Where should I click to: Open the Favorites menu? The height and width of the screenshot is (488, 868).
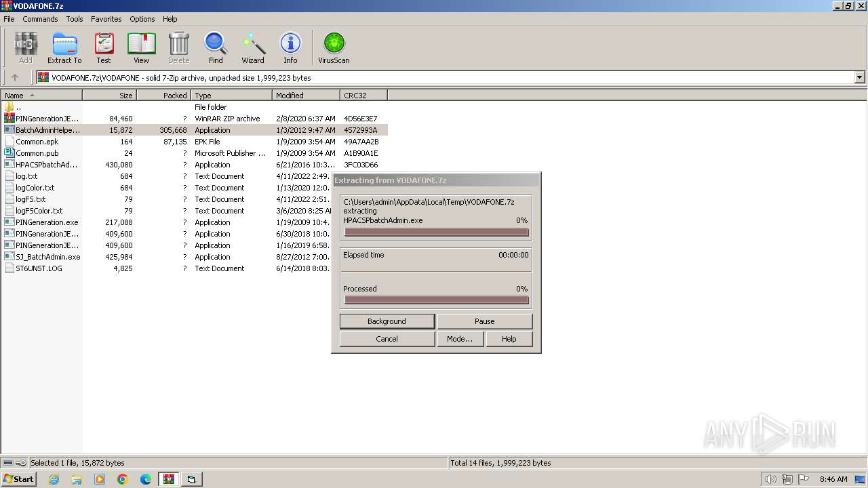click(x=106, y=19)
